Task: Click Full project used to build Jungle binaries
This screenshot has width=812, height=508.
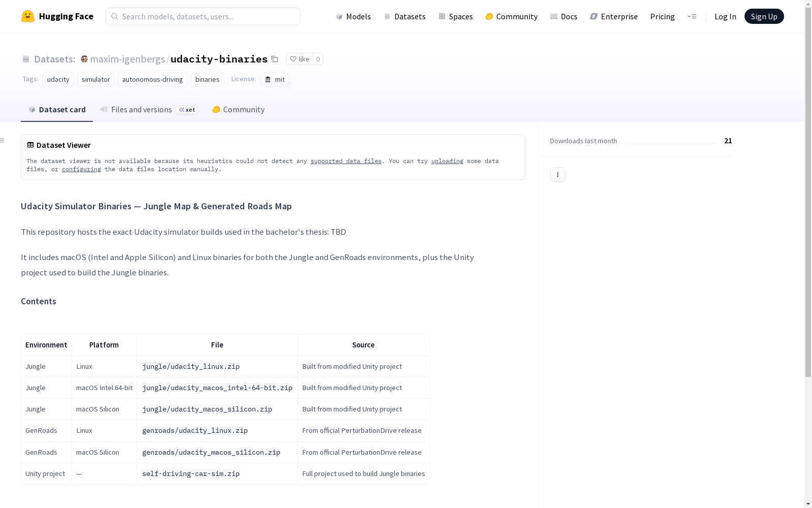Action: click(363, 474)
